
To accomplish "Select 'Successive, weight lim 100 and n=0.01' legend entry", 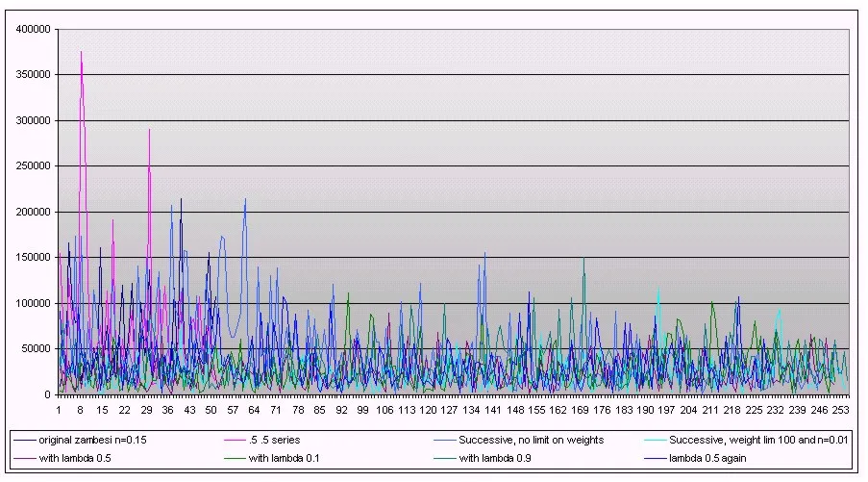I will click(x=753, y=441).
